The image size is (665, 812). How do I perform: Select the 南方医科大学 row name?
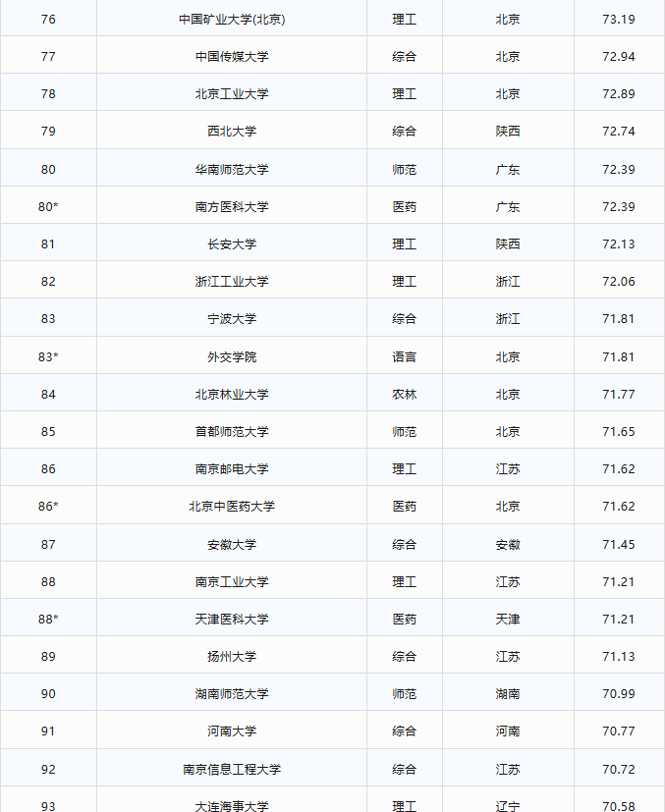coord(232,206)
